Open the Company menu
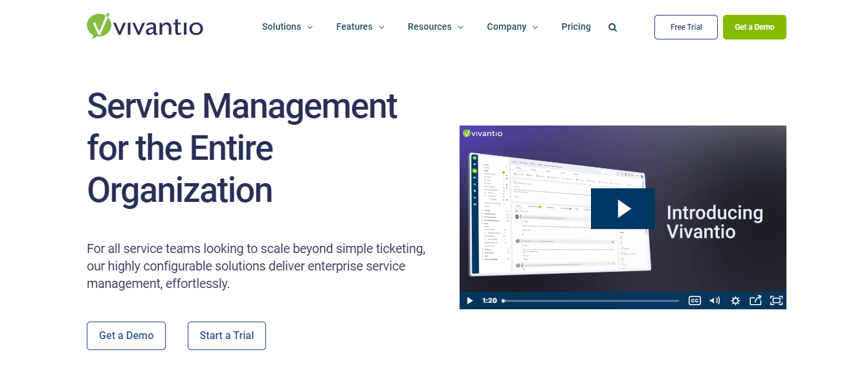Screen dimensions: 868x374 [512, 27]
